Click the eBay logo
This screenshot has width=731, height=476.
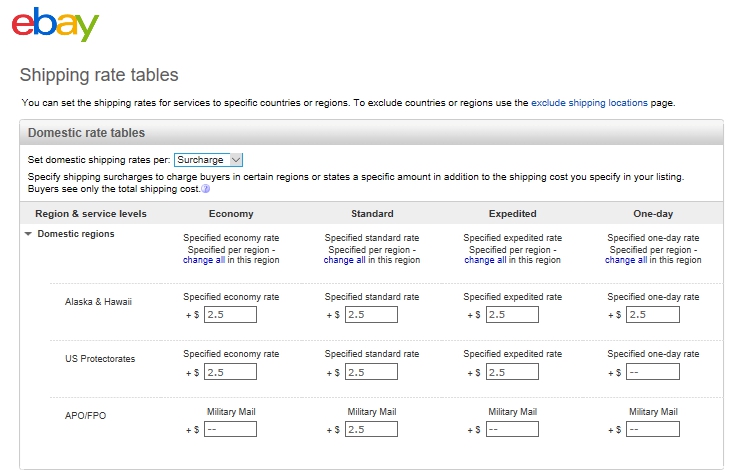point(55,24)
